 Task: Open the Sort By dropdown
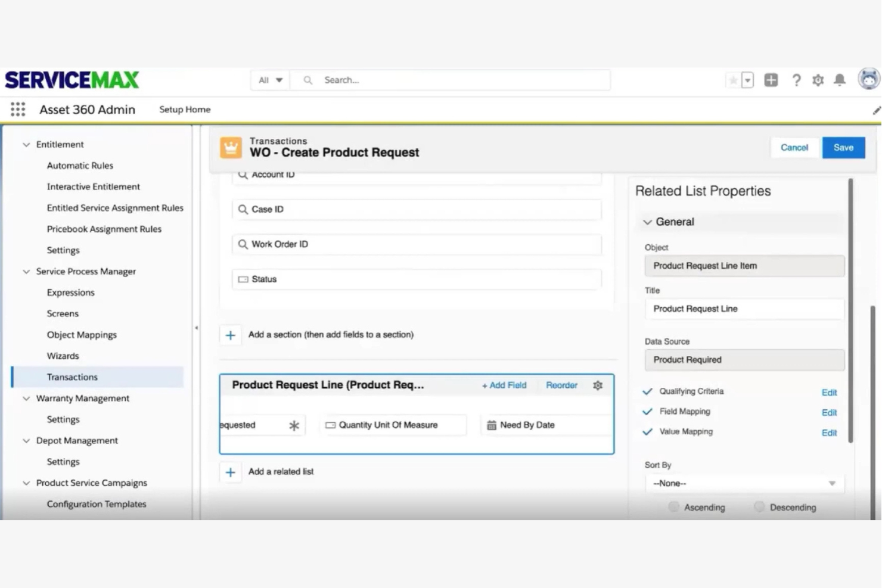point(744,483)
